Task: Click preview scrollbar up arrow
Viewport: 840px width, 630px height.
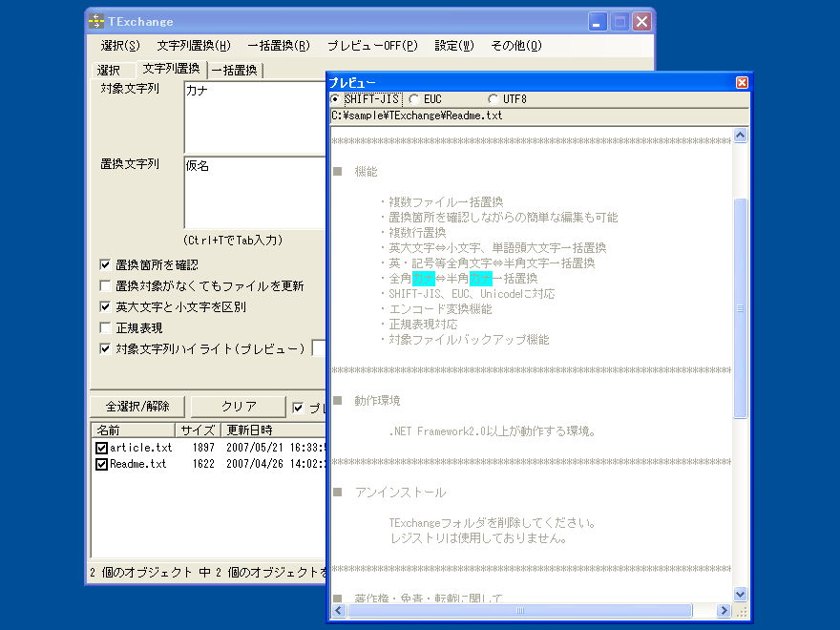Action: [x=741, y=135]
